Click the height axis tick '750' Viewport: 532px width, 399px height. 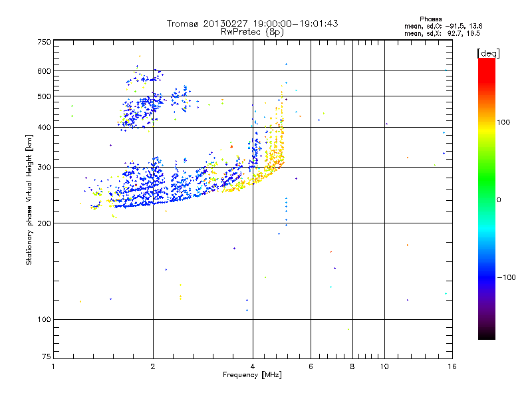[x=44, y=42]
